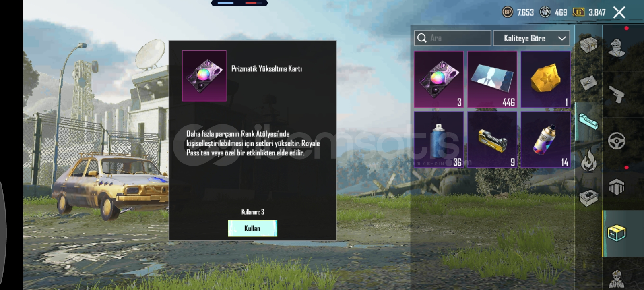Click the gold G currency icon

point(578,12)
